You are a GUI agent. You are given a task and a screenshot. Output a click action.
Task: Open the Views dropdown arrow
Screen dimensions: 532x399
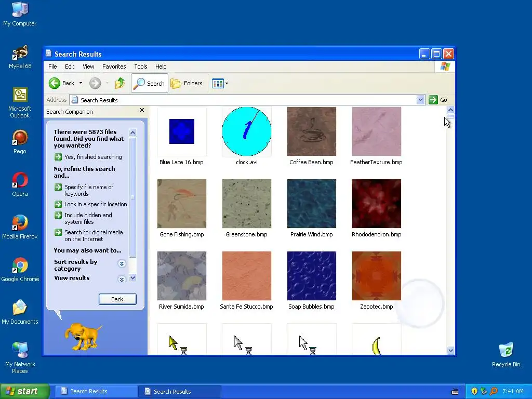(227, 83)
